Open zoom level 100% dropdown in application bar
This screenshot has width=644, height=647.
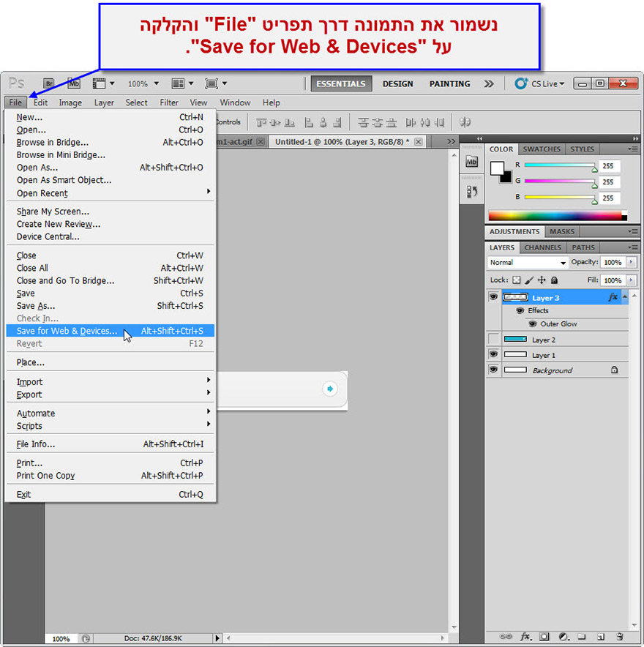[156, 83]
